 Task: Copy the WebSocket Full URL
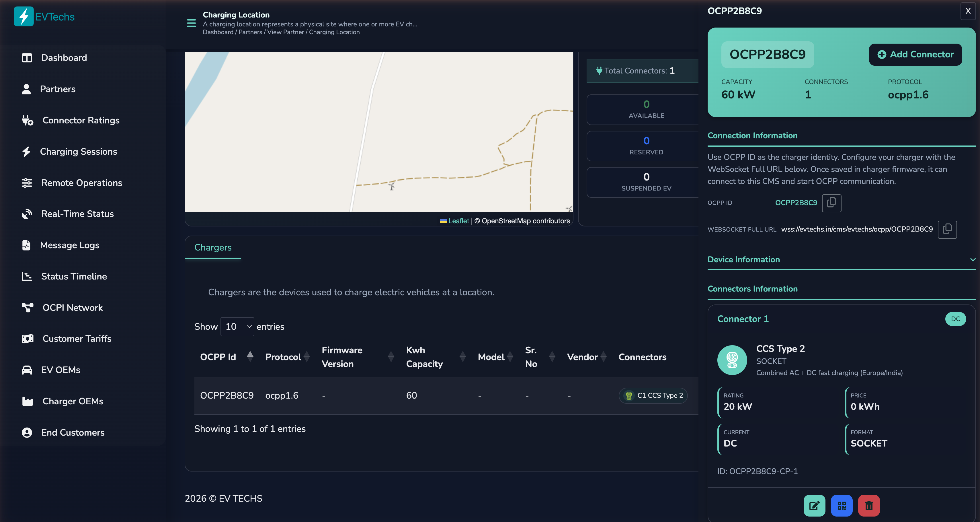coord(947,229)
